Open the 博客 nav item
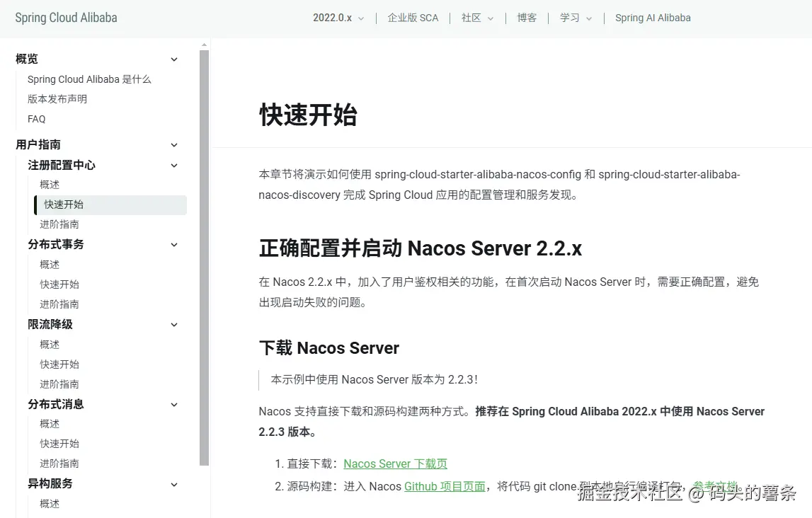 coord(527,18)
